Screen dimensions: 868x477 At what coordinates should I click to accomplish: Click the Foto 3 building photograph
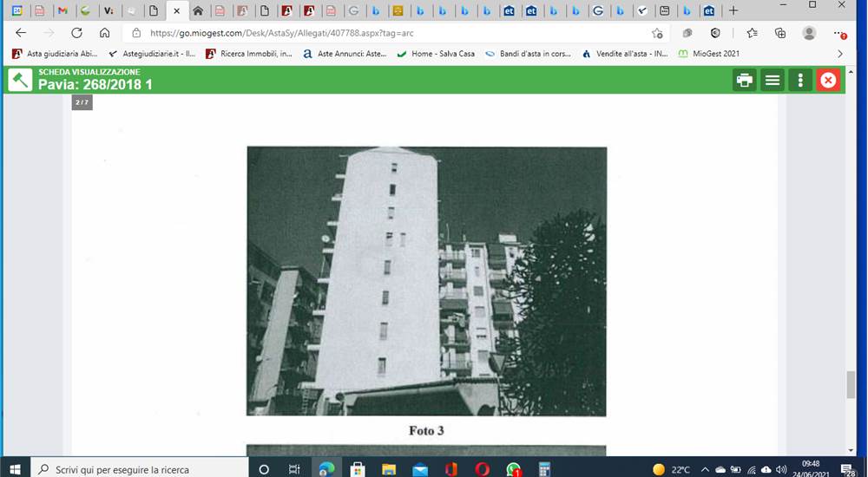point(426,281)
